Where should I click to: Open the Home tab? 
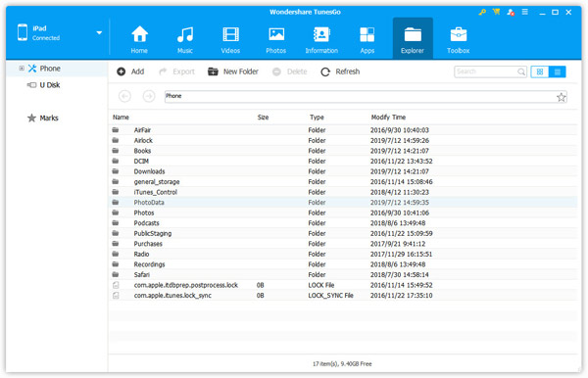[139, 39]
